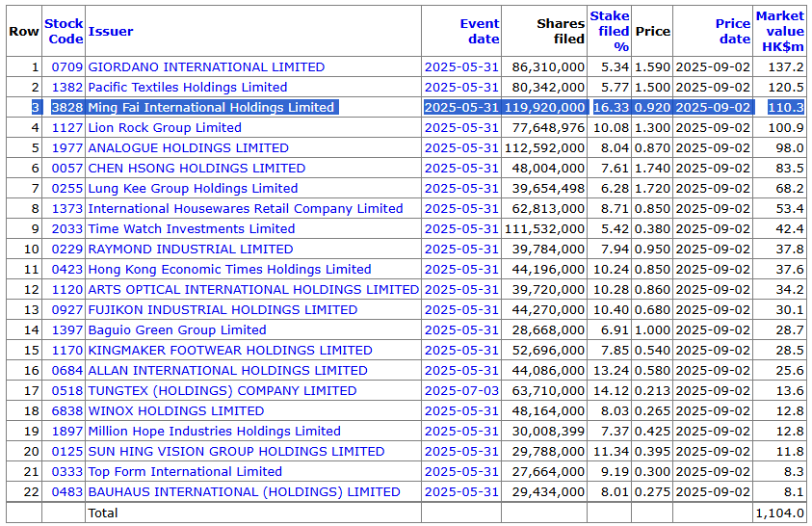Select shares filed 30,008,399 cell
Image resolution: width=812 pixels, height=526 pixels.
548,431
